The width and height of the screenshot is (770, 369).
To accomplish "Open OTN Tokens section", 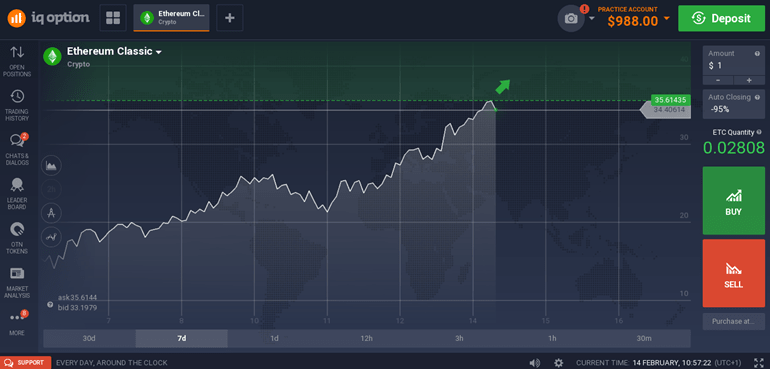I will click(17, 238).
